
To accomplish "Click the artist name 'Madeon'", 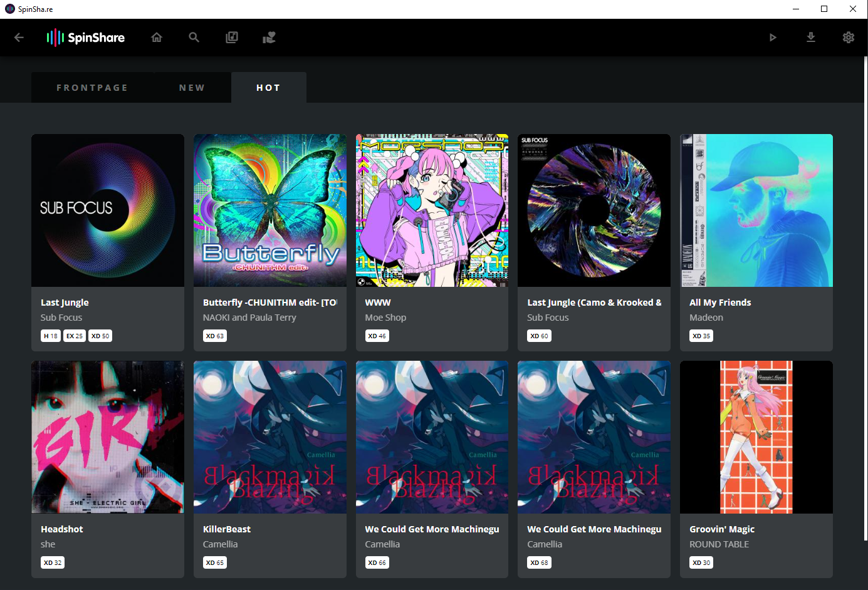I will tap(706, 318).
